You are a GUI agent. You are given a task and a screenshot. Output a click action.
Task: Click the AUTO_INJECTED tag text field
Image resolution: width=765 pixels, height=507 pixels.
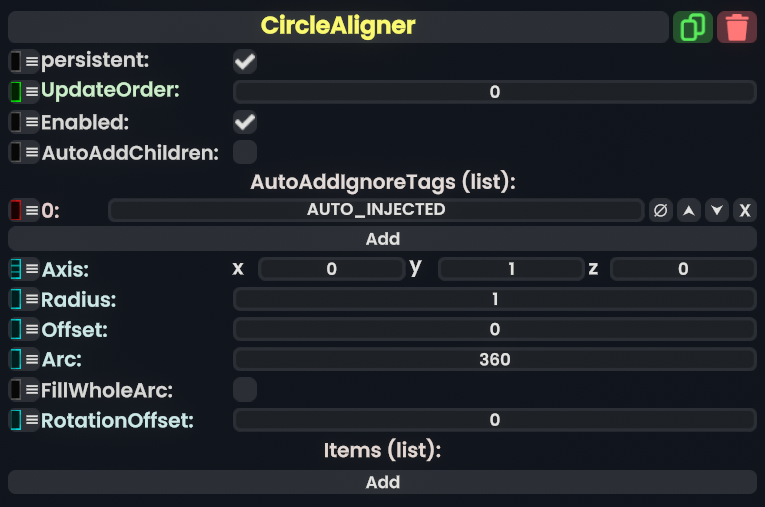pyautogui.click(x=375, y=210)
